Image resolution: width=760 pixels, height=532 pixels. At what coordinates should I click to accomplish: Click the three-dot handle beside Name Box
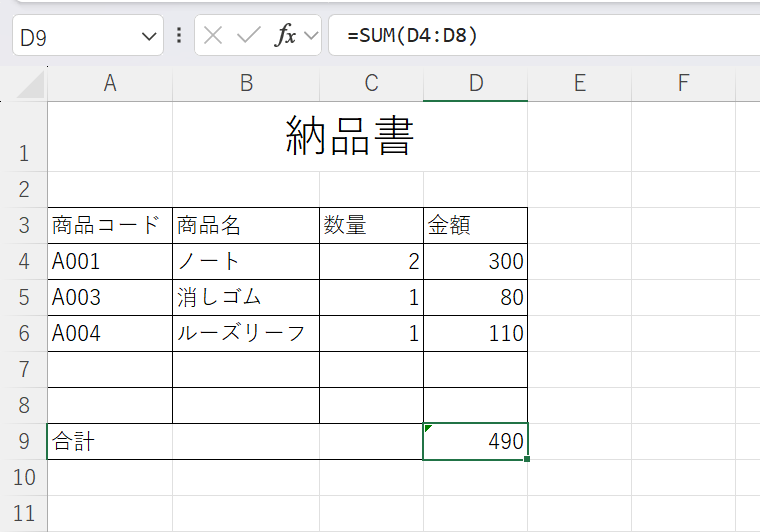(x=179, y=35)
